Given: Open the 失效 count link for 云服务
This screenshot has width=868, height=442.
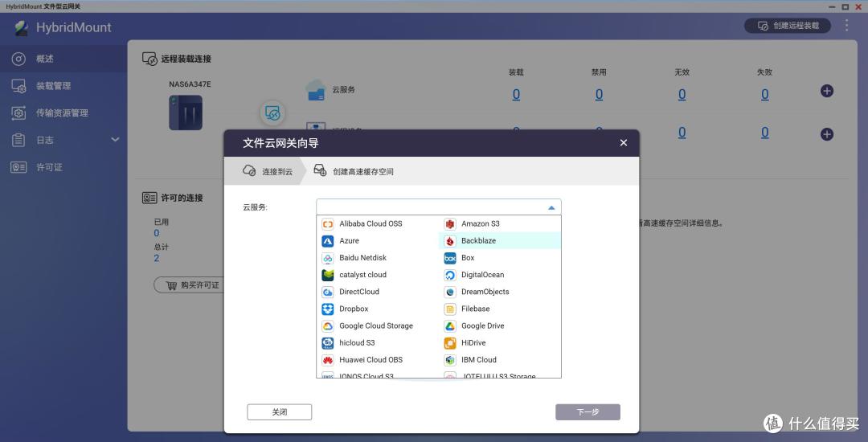Looking at the screenshot, I should pyautogui.click(x=764, y=95).
